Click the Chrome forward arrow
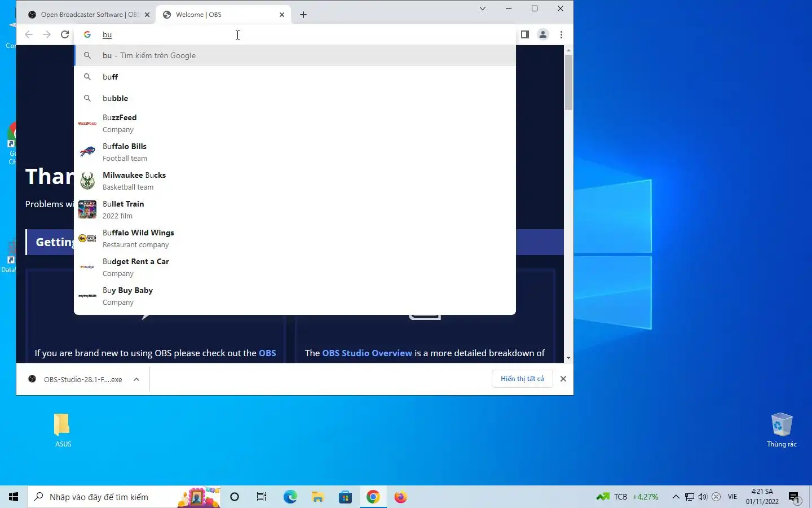The height and width of the screenshot is (508, 812). click(x=47, y=34)
